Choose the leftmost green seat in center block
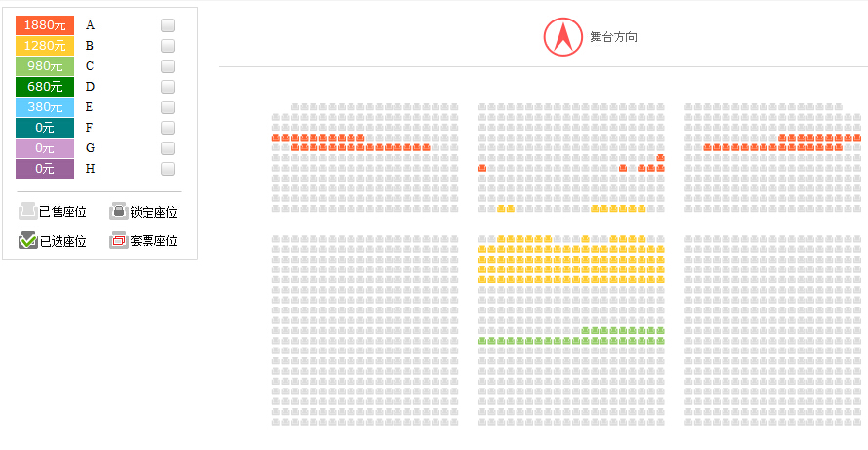 point(482,341)
